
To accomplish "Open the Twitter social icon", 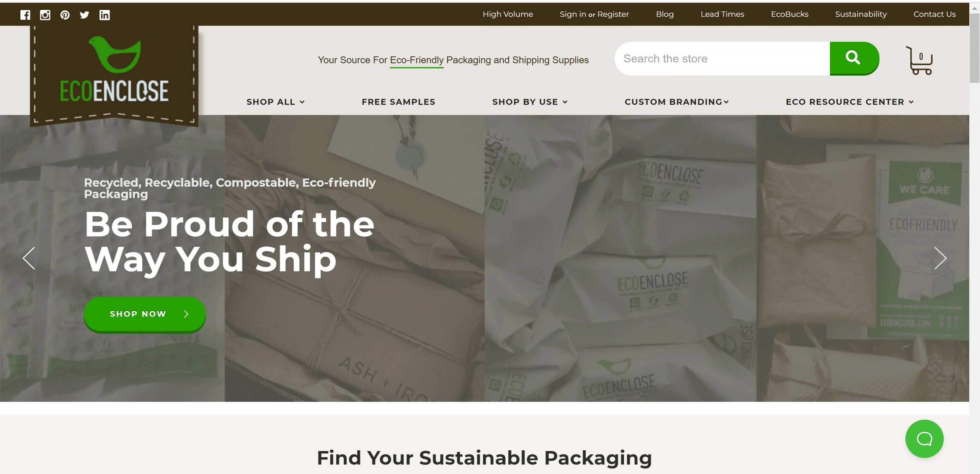I will click(x=85, y=15).
